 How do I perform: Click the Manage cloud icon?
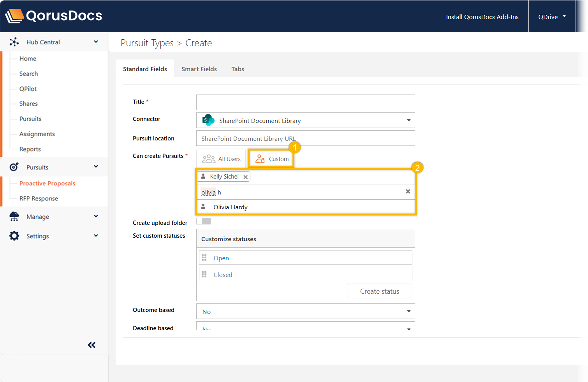tap(14, 217)
